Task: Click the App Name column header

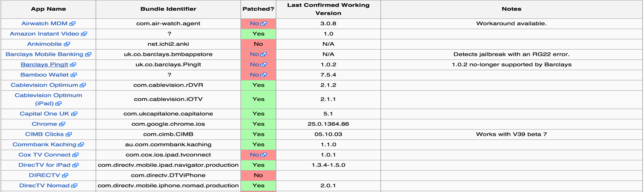Action: point(48,9)
